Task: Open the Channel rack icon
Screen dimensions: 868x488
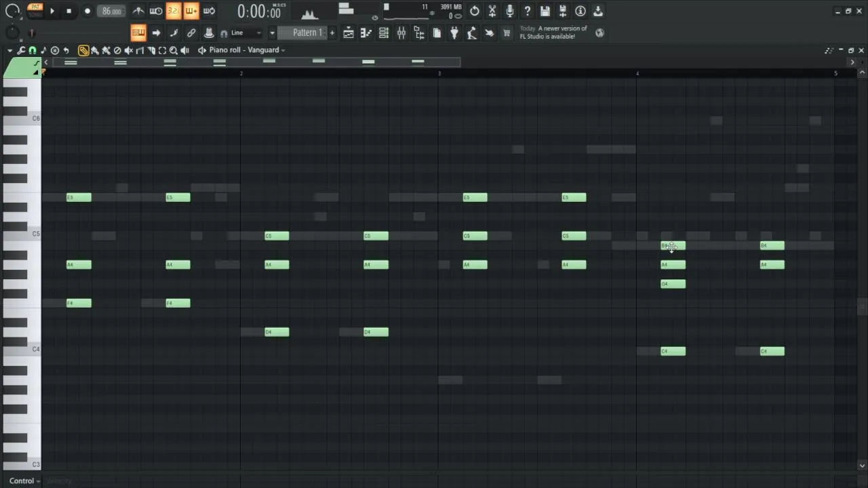Action: 384,33
